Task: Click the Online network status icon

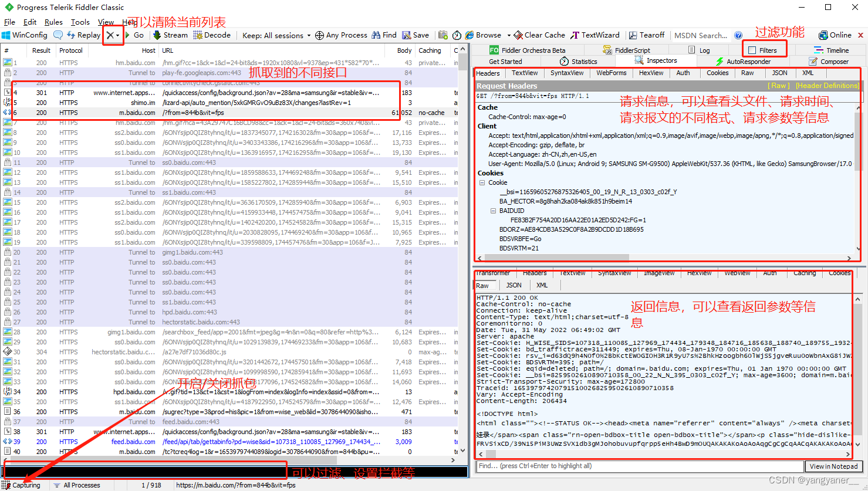Action: point(835,35)
